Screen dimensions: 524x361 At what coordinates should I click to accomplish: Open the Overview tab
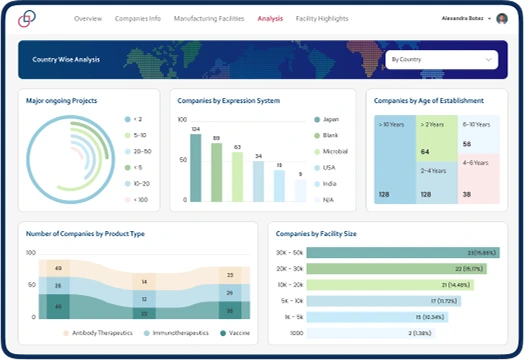click(x=88, y=19)
